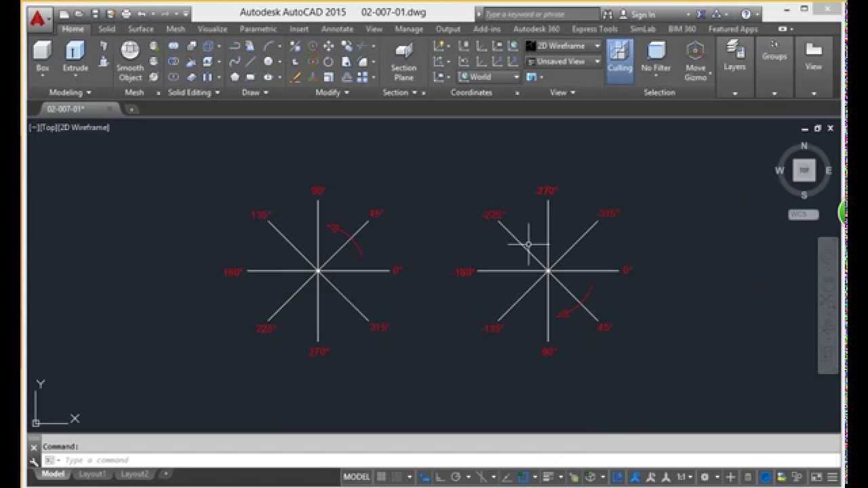Viewport: 868px width, 488px height.
Task: Open the Unsaved View dropdown
Action: pos(564,61)
